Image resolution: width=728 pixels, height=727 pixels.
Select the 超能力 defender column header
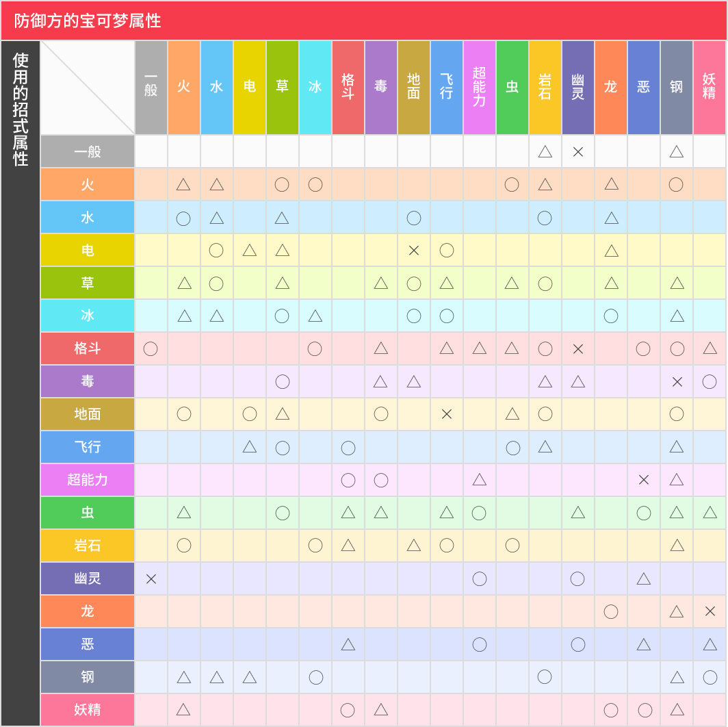click(480, 87)
